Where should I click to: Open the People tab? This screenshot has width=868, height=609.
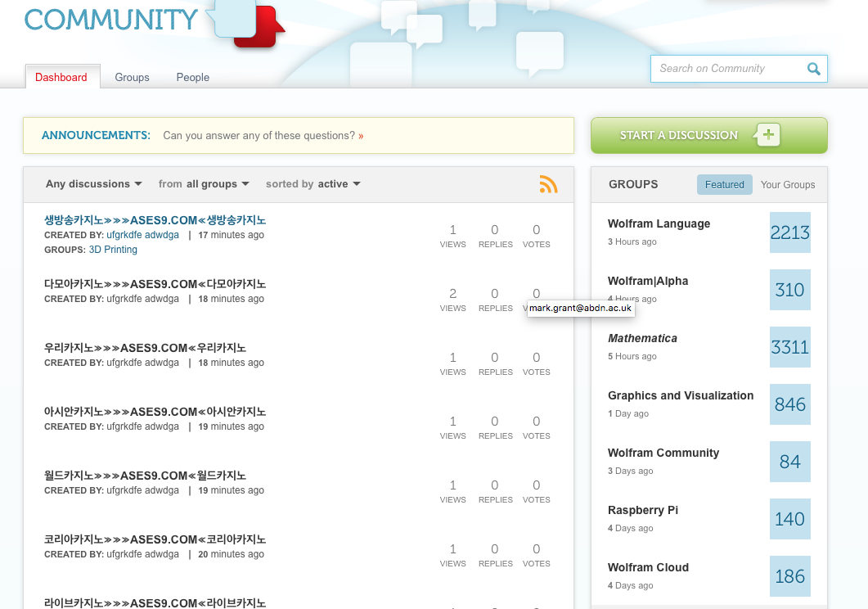click(x=192, y=77)
